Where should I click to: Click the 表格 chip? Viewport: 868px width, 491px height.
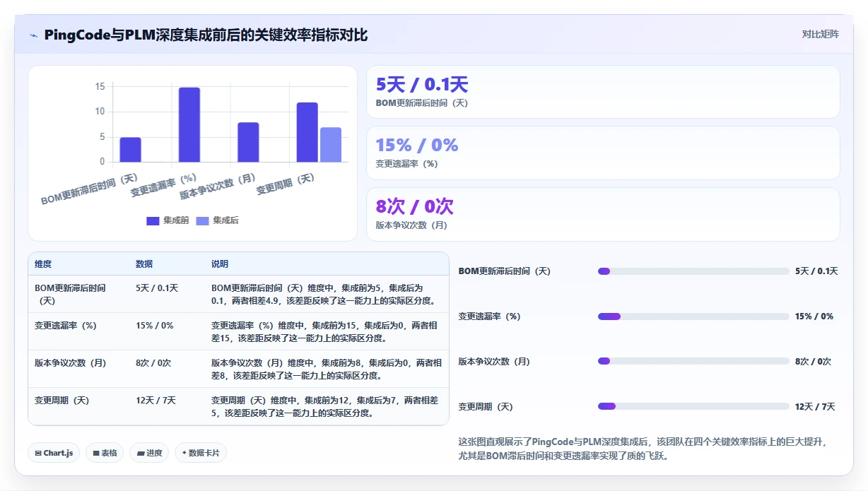[x=105, y=453]
